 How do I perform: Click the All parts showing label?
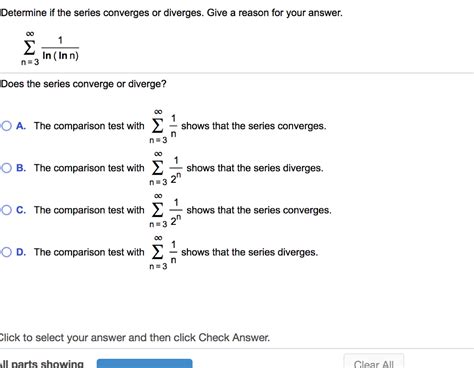(42, 364)
